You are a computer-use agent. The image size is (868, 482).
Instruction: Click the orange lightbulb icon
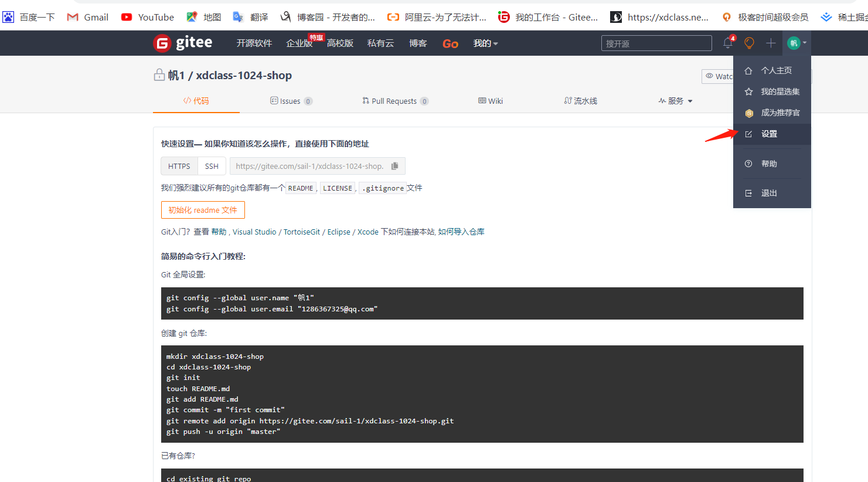[749, 43]
